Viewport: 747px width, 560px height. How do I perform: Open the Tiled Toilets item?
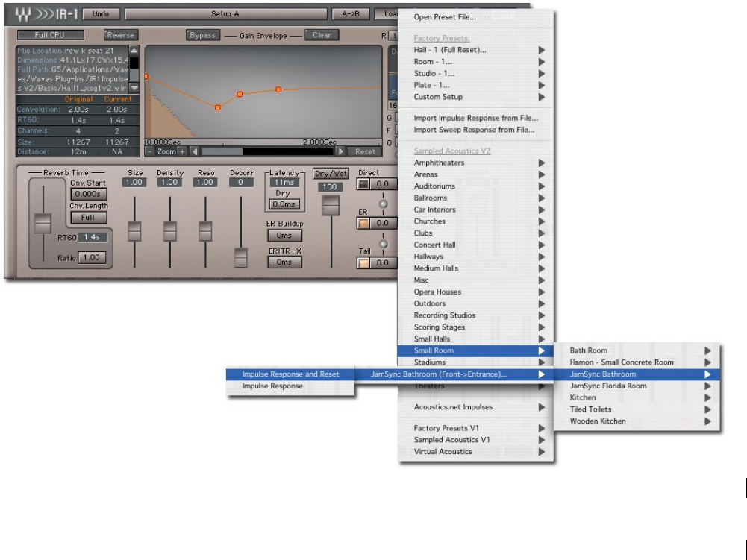pyautogui.click(x=637, y=409)
